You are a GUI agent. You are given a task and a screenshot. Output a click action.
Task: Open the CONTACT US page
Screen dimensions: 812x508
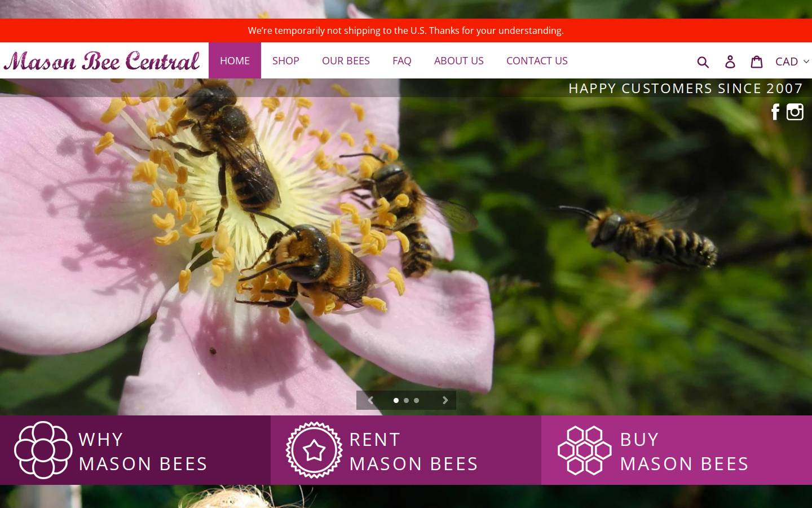pos(537,60)
